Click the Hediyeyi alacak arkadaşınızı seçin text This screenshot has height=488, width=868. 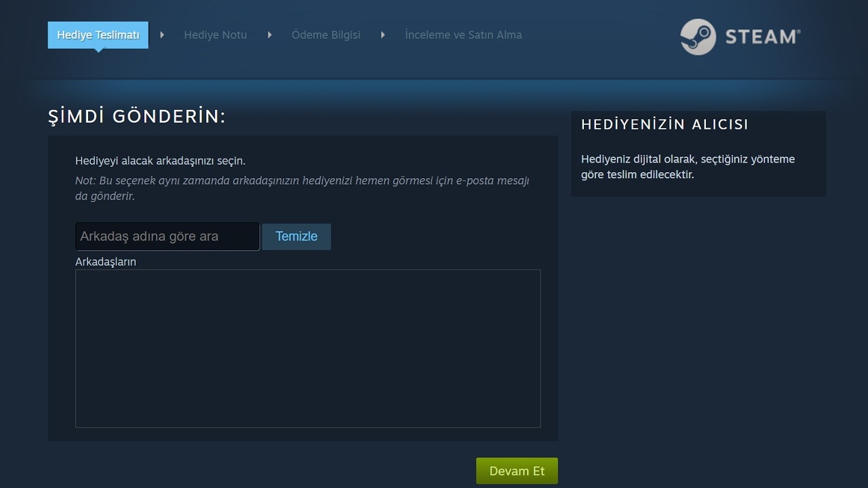(159, 160)
